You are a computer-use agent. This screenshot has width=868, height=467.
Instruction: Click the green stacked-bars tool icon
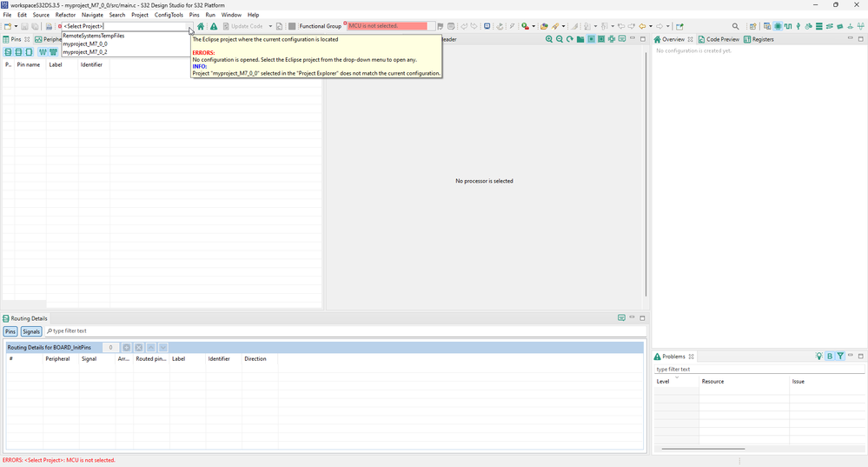[819, 26]
